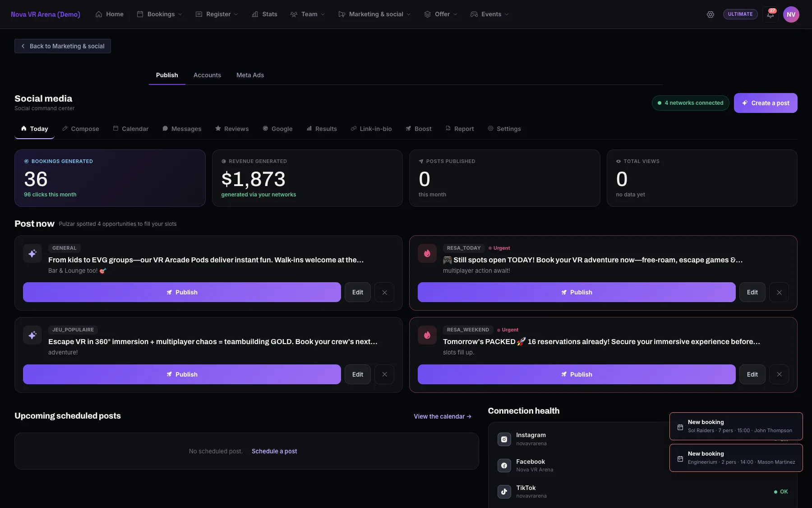Image resolution: width=812 pixels, height=508 pixels.
Task: Open the Google sub-tab
Action: click(x=277, y=129)
